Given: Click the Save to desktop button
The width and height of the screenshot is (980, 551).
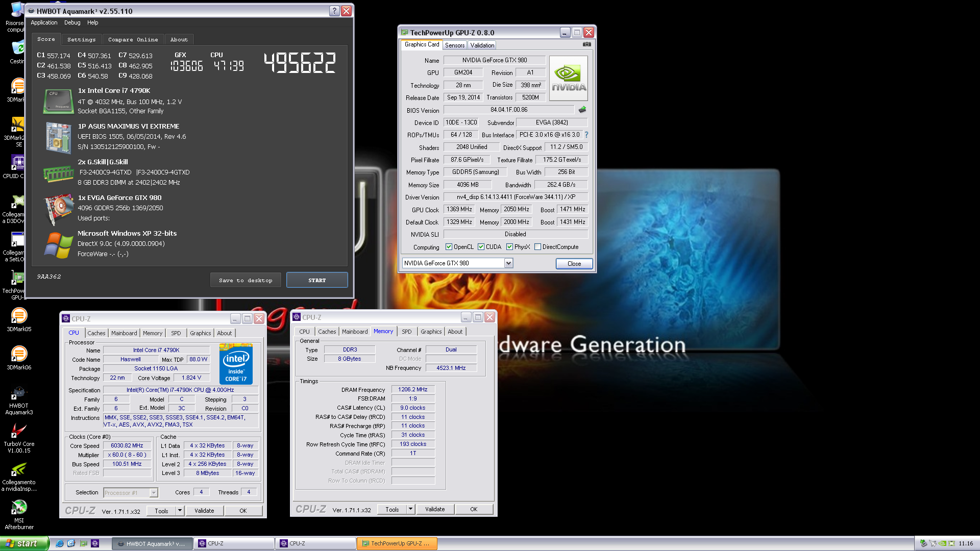Looking at the screenshot, I should (x=246, y=280).
